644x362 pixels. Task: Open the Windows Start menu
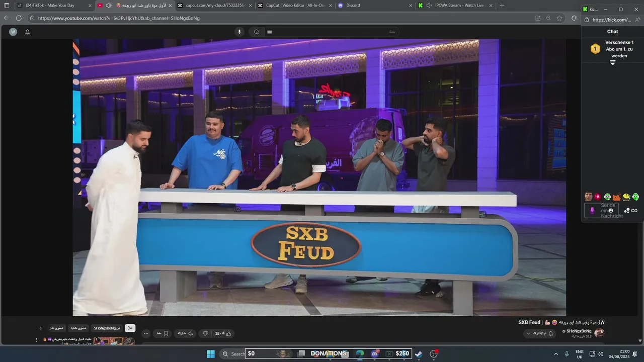(211, 354)
